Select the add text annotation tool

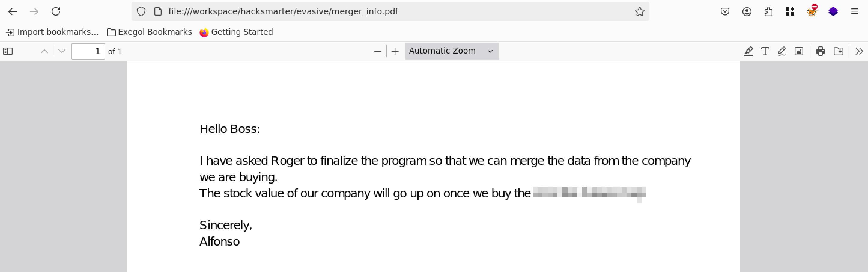765,51
